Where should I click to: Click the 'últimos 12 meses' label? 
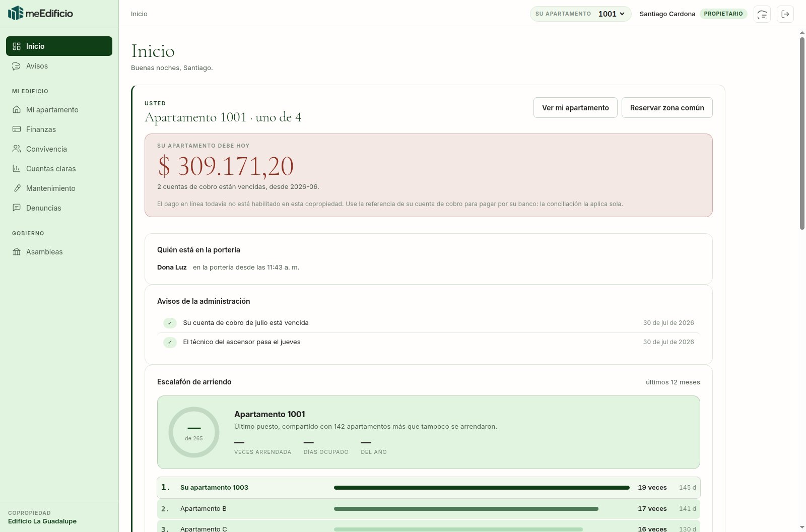673,382
